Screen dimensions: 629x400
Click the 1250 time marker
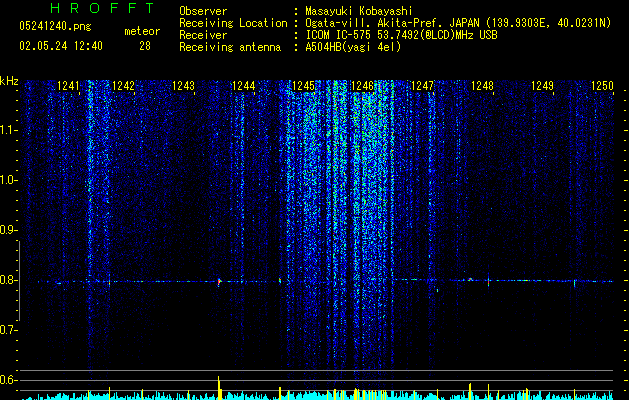click(x=602, y=86)
